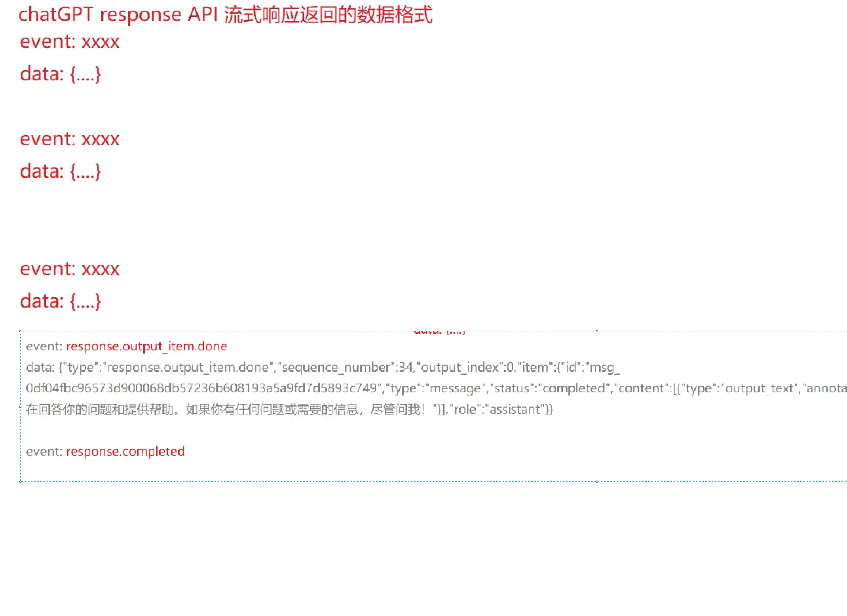Viewport: 847px width, 616px height.
Task: Click the top-left corner handle of text box
Action: (20, 331)
